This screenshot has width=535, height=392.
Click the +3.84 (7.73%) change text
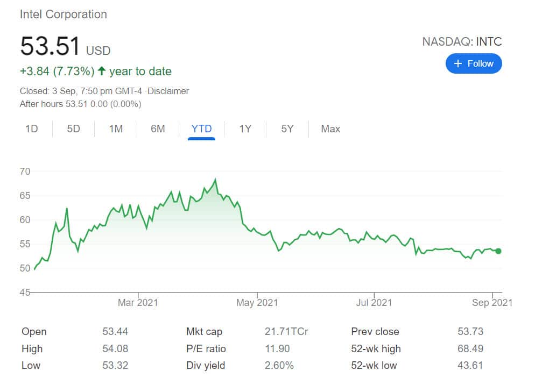point(57,71)
